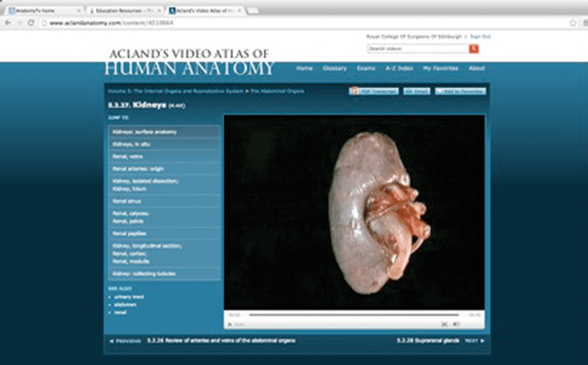
Task: Mute the video with the speaker icon
Action: [456, 323]
